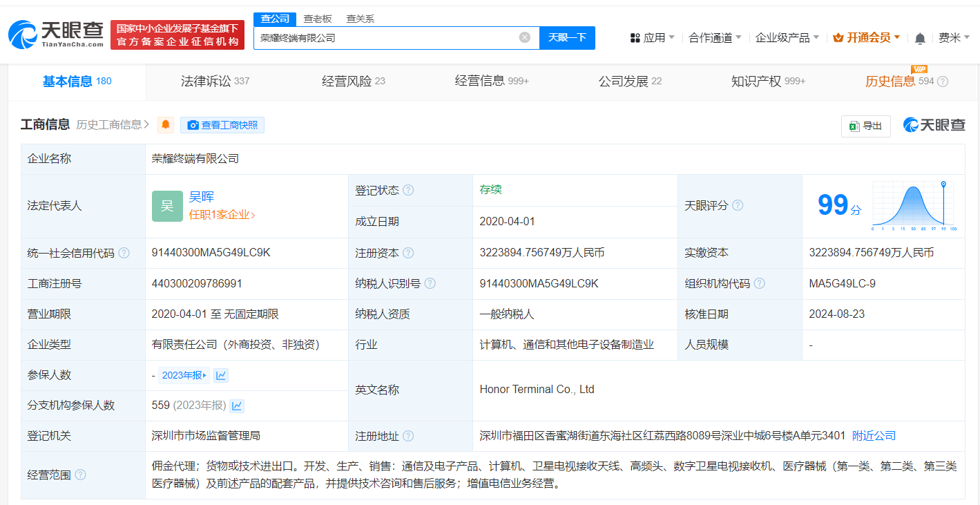Click the 天眼一下 search button
The image size is (980, 505).
pos(567,37)
